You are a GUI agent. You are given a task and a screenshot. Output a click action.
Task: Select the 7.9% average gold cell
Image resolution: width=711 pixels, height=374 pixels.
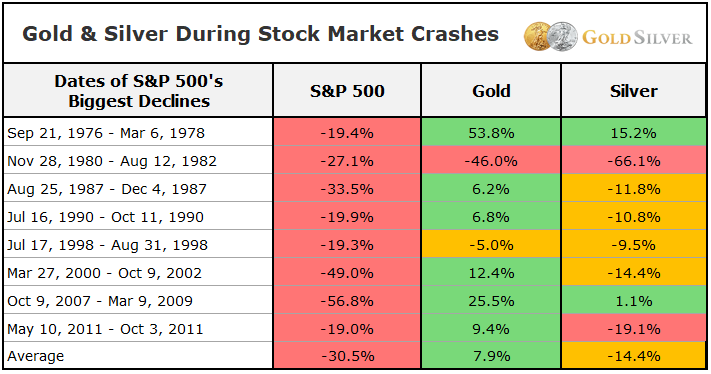[x=491, y=355]
